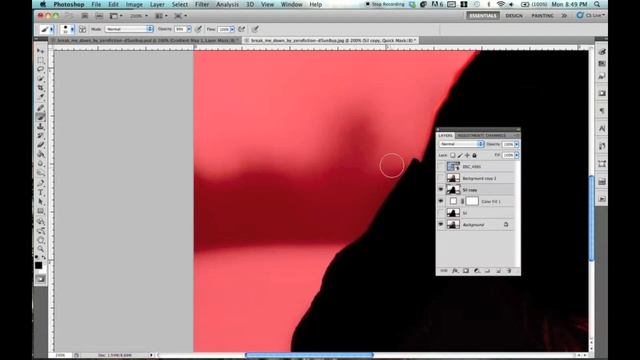Select the Brush tool in the toolbox
This screenshot has height=360, width=640.
pyautogui.click(x=40, y=117)
